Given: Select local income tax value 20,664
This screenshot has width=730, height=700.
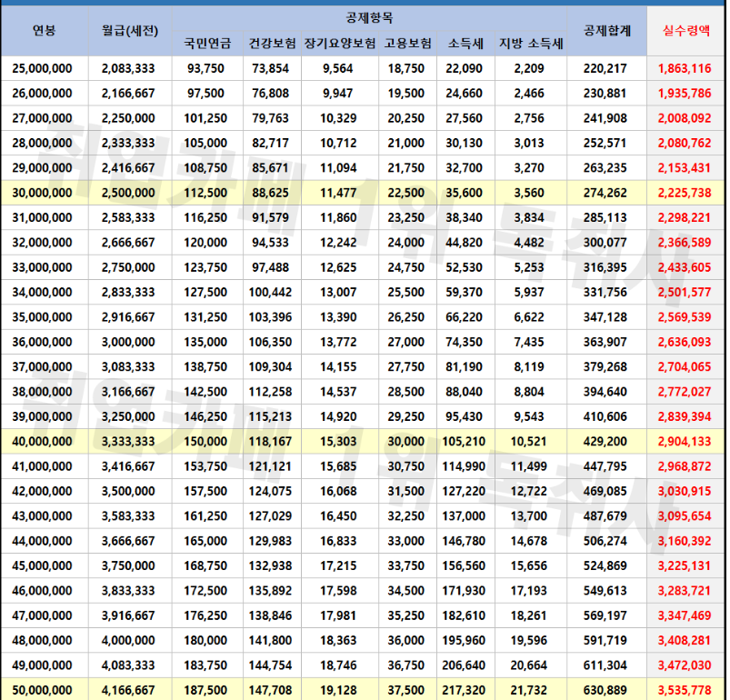Looking at the screenshot, I should [529, 666].
